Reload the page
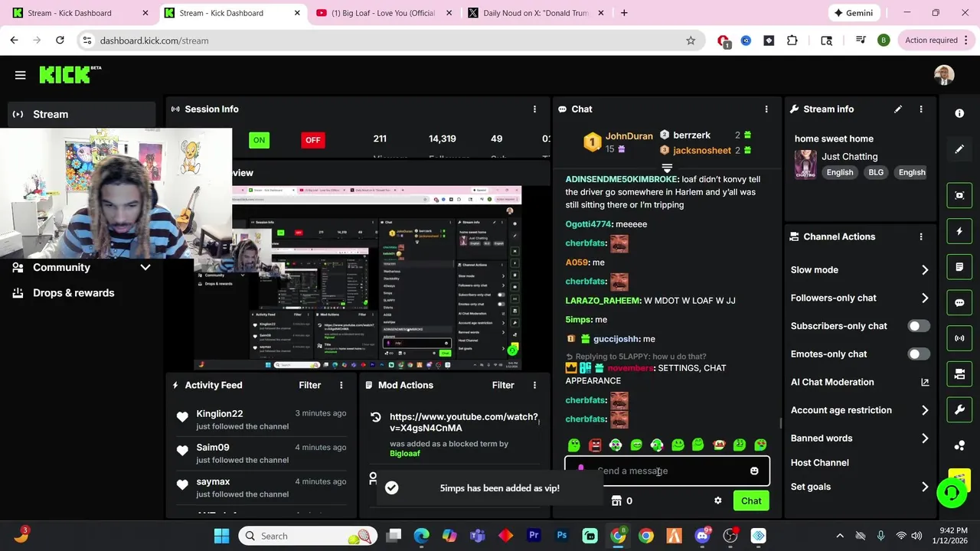The image size is (980, 551). coord(60,41)
